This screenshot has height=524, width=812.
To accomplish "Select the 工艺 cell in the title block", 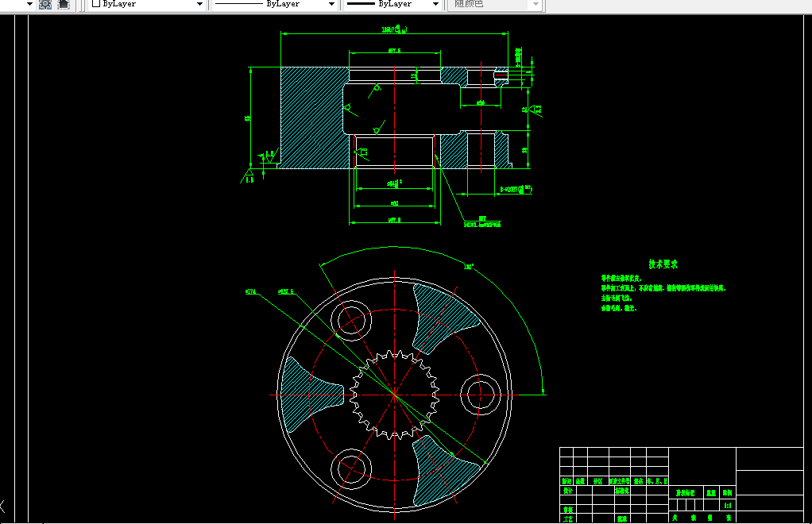I will coord(567,518).
